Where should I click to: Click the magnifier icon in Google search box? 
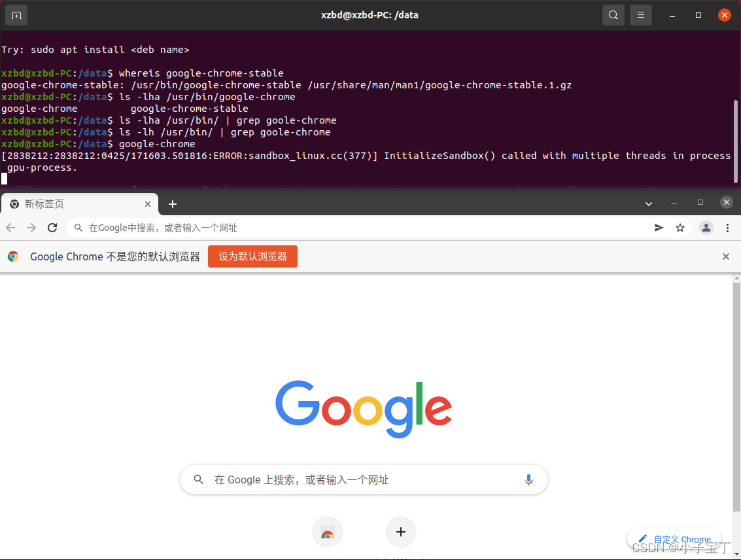point(198,480)
